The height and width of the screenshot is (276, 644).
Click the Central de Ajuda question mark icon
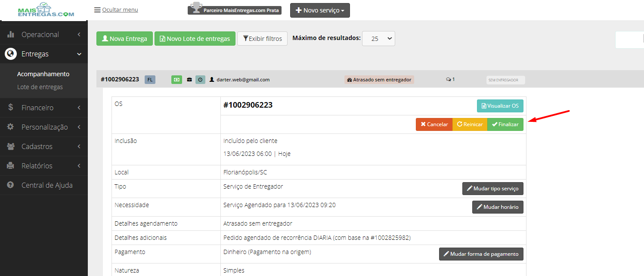click(x=11, y=185)
